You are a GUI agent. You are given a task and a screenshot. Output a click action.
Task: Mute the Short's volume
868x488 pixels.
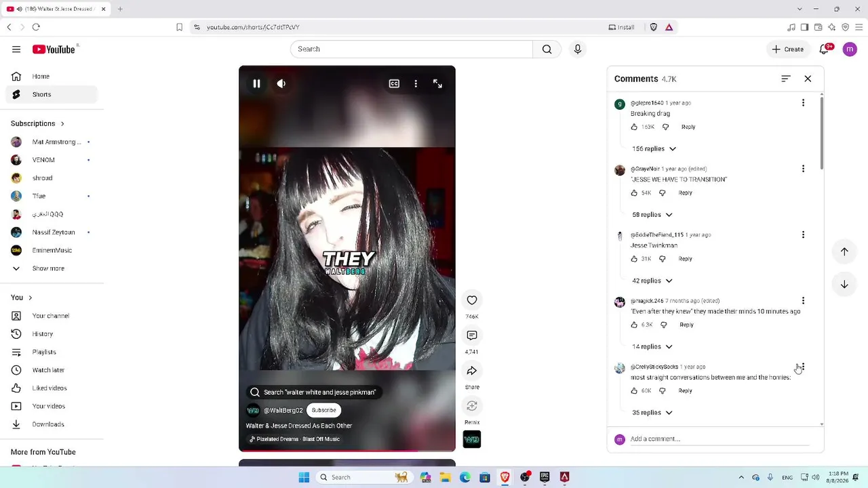(x=281, y=83)
